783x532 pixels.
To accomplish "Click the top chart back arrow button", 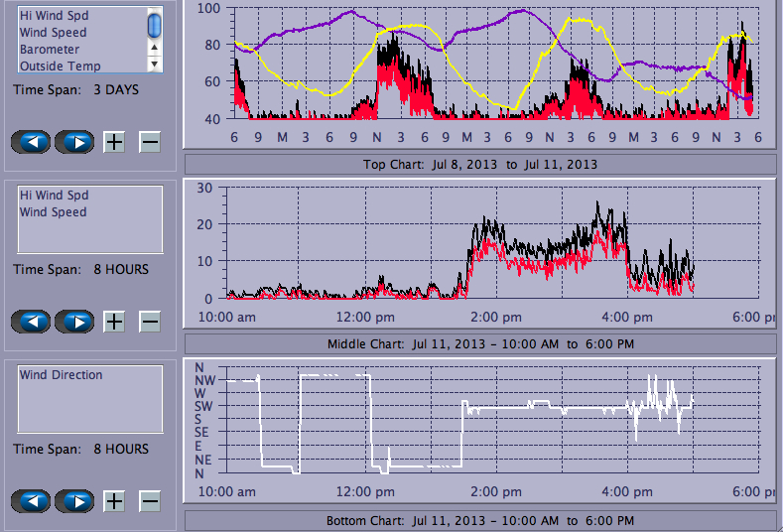I will pyautogui.click(x=34, y=142).
